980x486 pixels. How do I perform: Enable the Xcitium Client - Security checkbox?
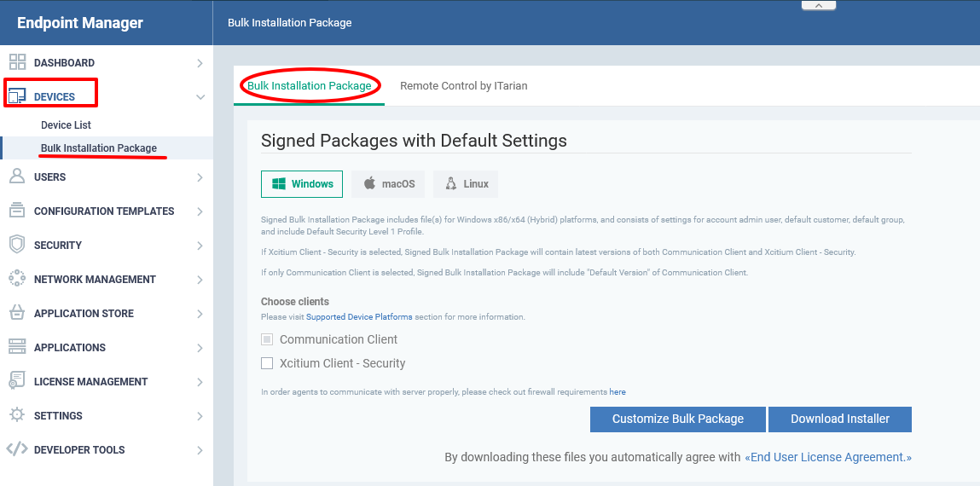(267, 363)
